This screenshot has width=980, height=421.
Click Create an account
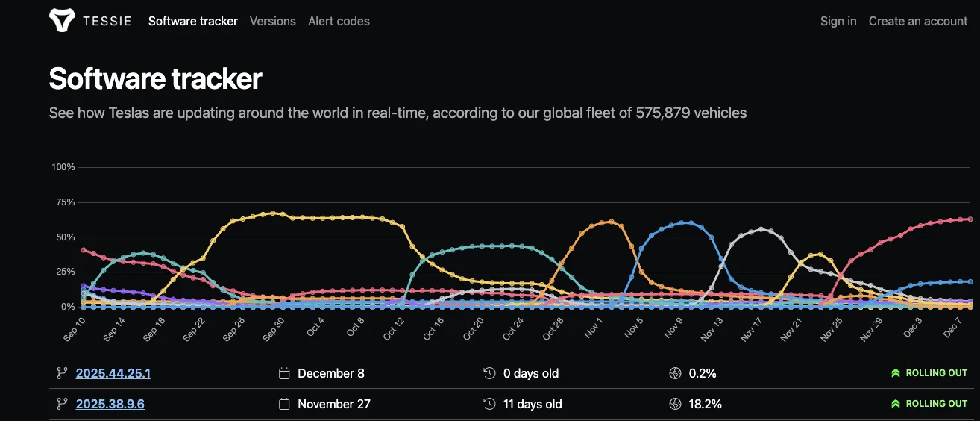click(918, 21)
